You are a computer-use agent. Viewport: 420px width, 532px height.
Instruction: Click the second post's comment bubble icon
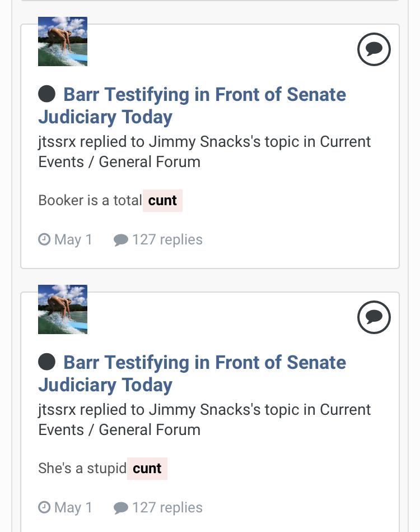374,317
